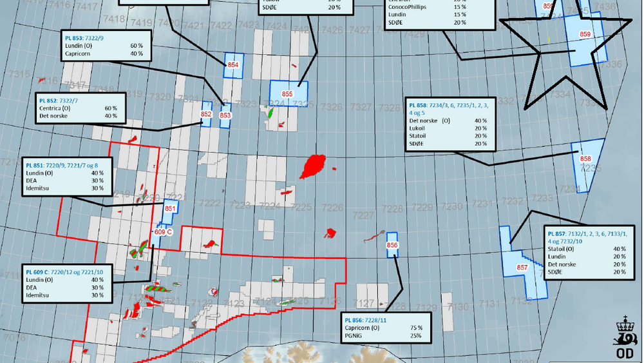
Task: Select the 854 license block label
Action: point(233,64)
